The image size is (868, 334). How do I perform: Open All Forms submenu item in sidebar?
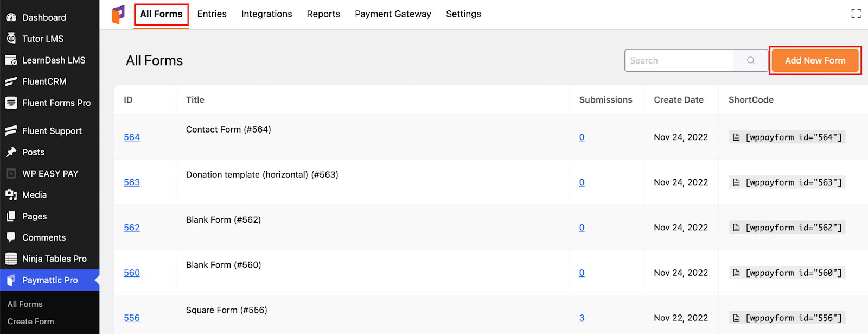pyautogui.click(x=25, y=304)
